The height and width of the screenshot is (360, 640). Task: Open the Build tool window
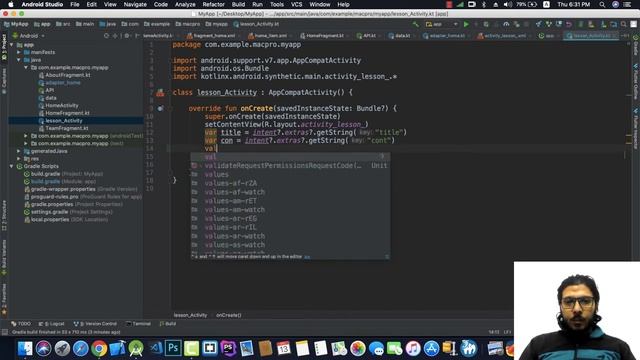click(168, 324)
